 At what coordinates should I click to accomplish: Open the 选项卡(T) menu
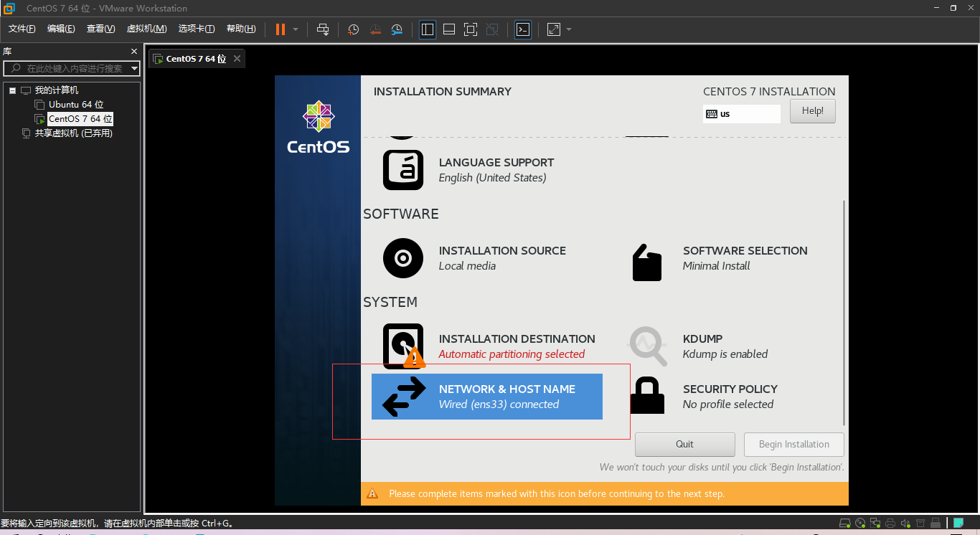click(197, 29)
